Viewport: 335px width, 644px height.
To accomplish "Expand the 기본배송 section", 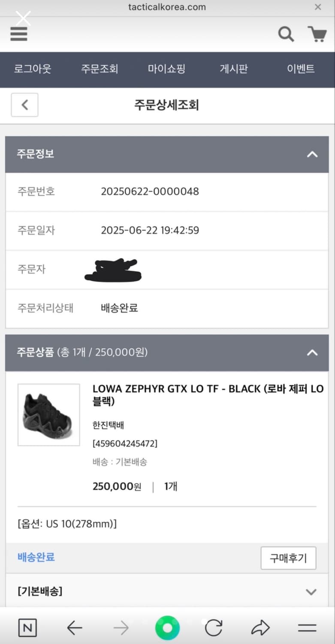I will pyautogui.click(x=311, y=591).
